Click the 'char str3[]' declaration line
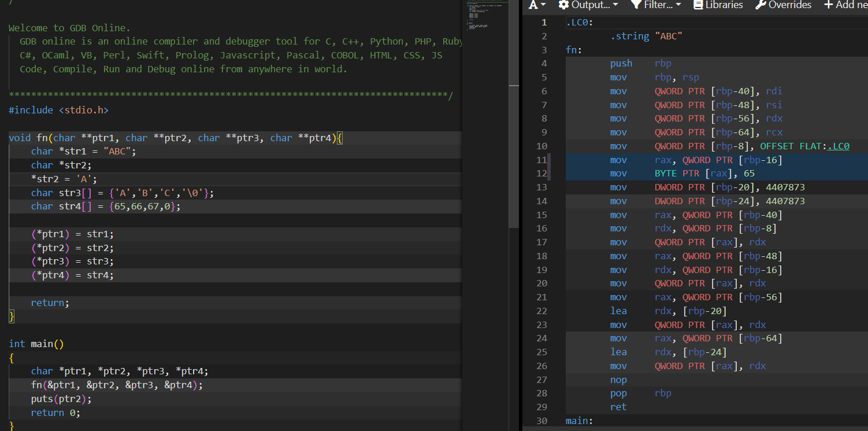The height and width of the screenshot is (431, 868). pyautogui.click(x=123, y=193)
